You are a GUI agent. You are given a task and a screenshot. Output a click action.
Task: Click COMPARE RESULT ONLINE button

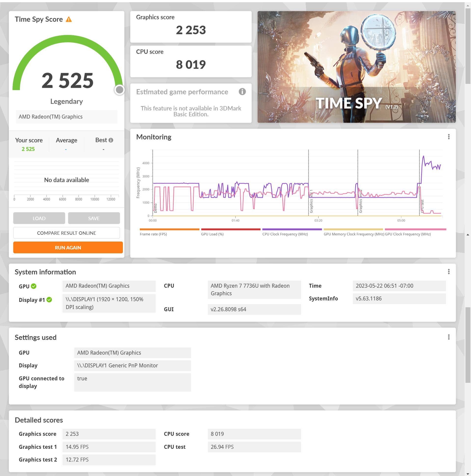click(66, 233)
